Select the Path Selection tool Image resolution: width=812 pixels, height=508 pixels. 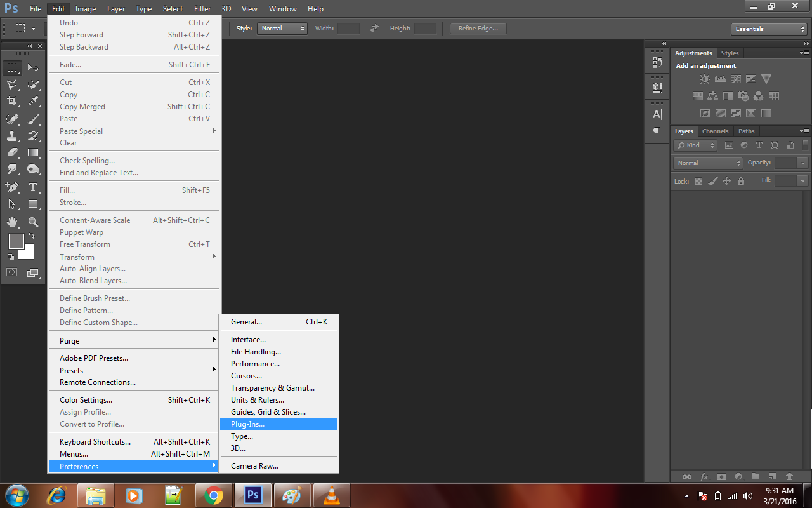pyautogui.click(x=12, y=204)
